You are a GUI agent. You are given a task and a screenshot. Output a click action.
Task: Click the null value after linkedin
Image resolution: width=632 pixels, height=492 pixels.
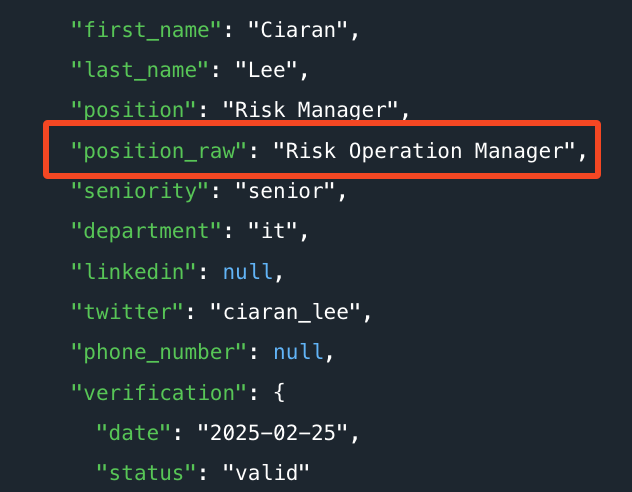pos(247,272)
